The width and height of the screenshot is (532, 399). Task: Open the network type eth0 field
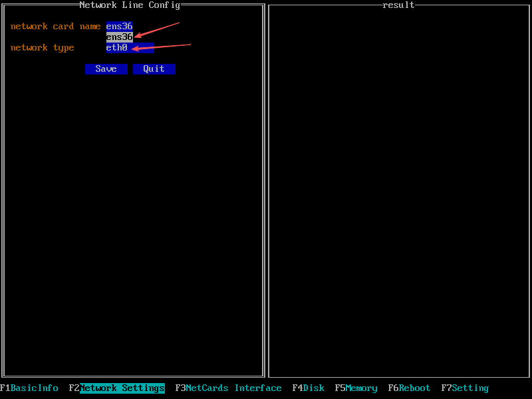[x=130, y=48]
